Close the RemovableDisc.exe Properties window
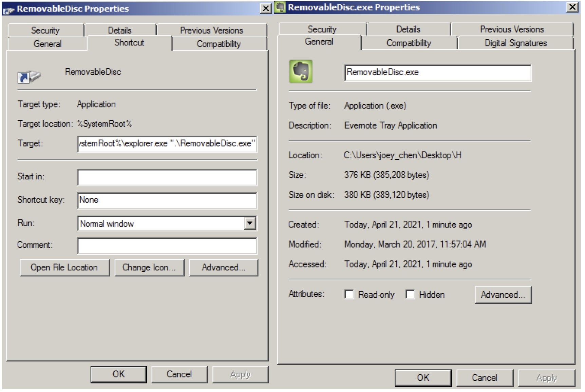The height and width of the screenshot is (392, 585). click(572, 7)
